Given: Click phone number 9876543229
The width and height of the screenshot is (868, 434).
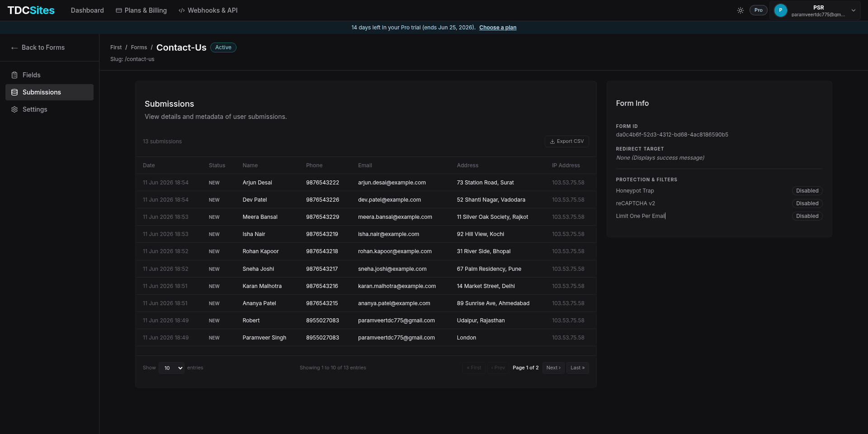Looking at the screenshot, I should click(322, 217).
